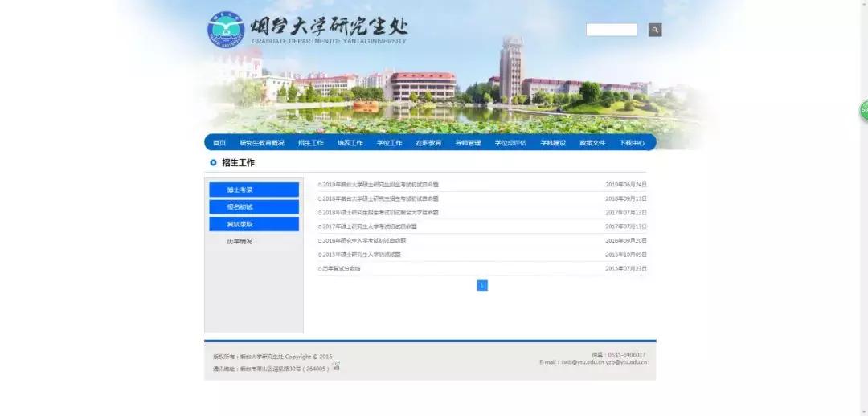
Task: Select 复试录取 in the left sidebar
Action: (254, 224)
